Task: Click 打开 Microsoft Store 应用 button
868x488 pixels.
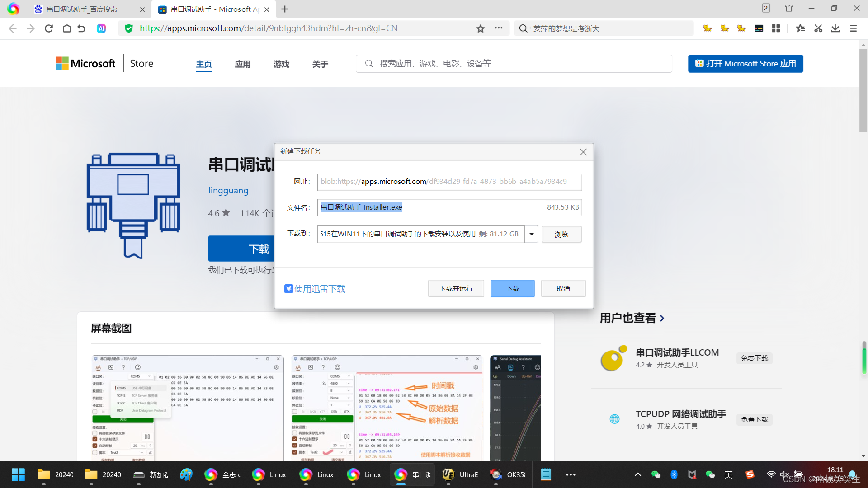Action: tap(745, 64)
